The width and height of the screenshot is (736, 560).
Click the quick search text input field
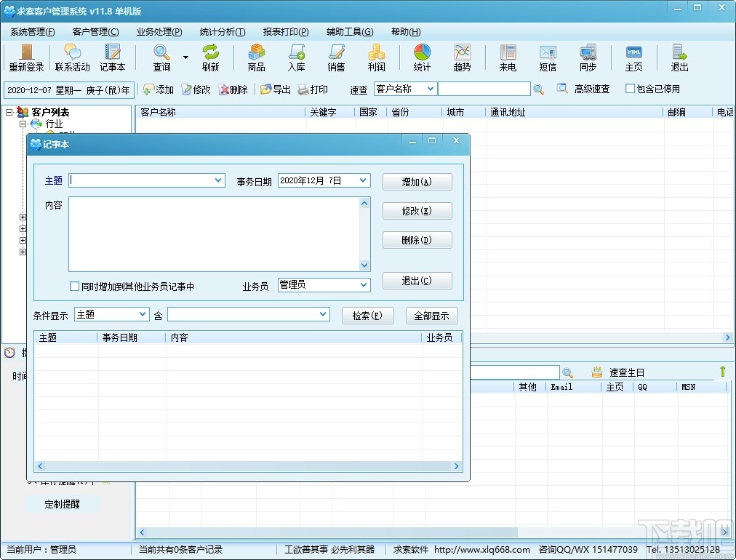484,89
